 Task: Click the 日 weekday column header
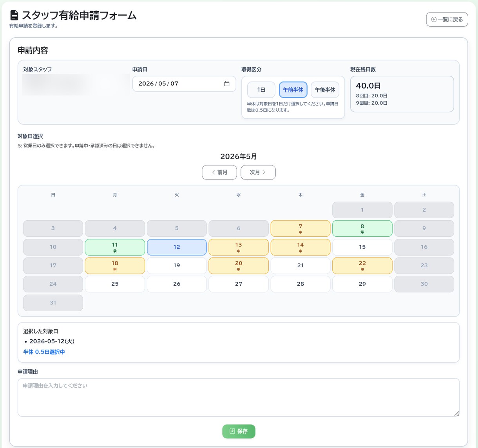[x=53, y=195]
